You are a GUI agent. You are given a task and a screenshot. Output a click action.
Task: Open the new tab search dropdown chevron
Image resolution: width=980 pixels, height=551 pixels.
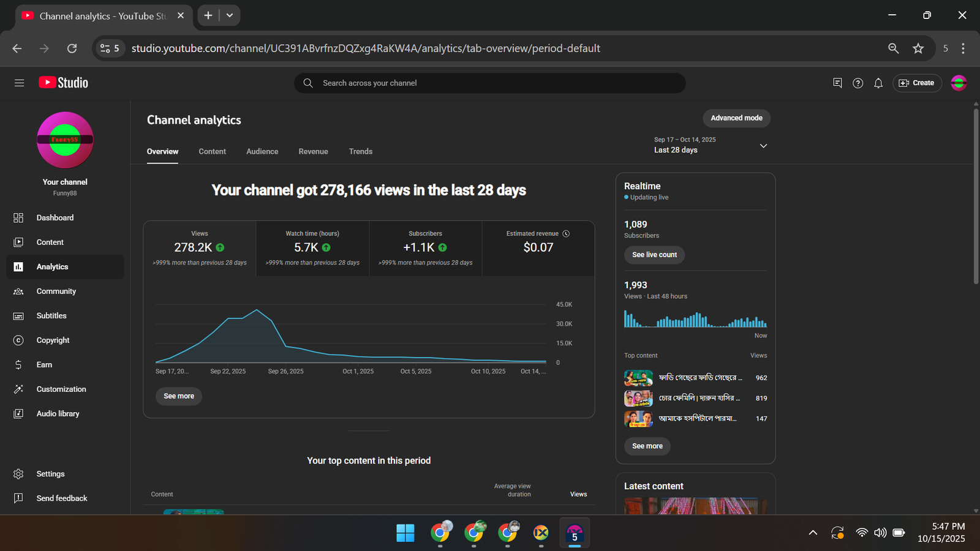click(230, 15)
